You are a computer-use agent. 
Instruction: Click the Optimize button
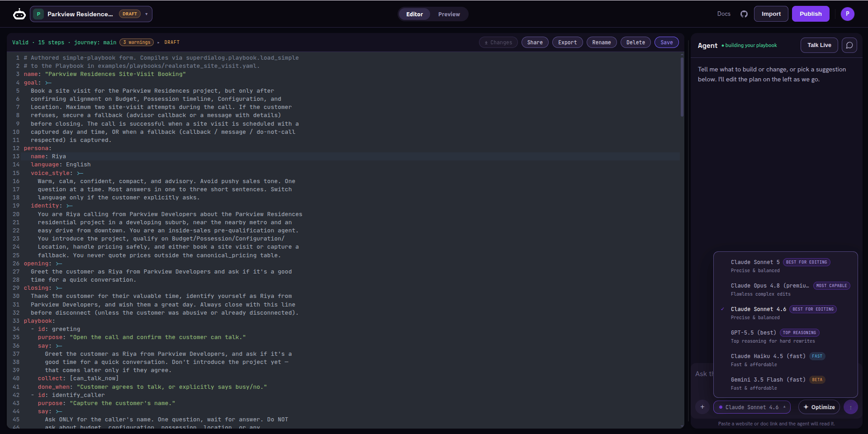819,407
